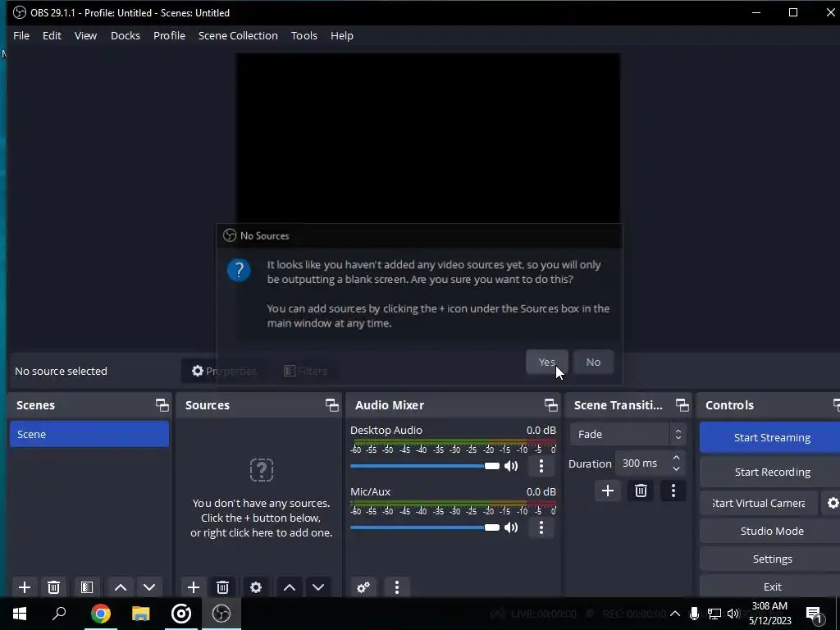840x630 pixels.
Task: Open File Explorer from taskbar
Action: [141, 614]
